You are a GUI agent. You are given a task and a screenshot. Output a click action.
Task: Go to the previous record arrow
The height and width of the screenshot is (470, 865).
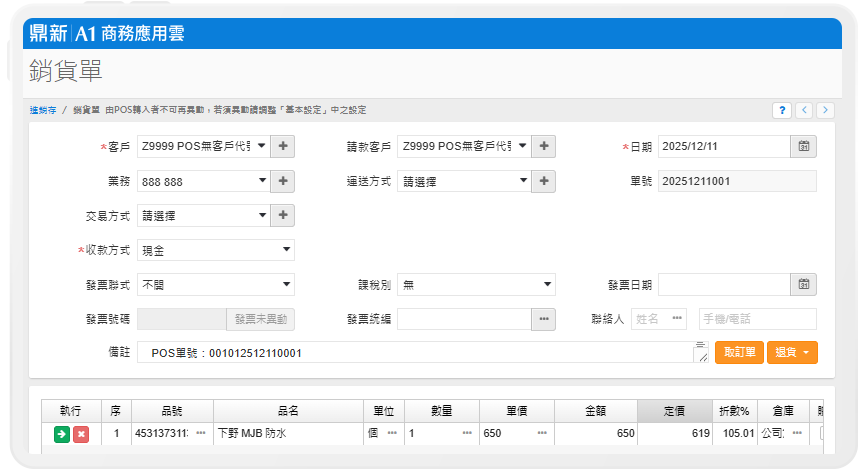click(803, 110)
